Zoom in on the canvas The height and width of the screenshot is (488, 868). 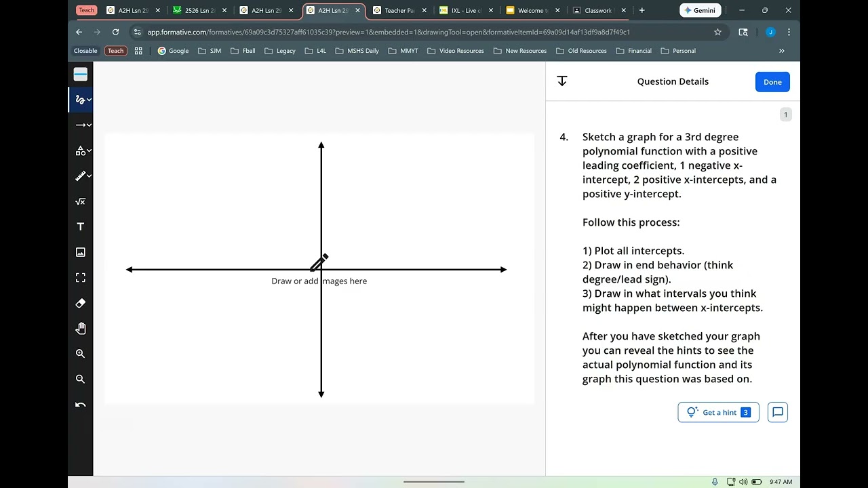(80, 354)
